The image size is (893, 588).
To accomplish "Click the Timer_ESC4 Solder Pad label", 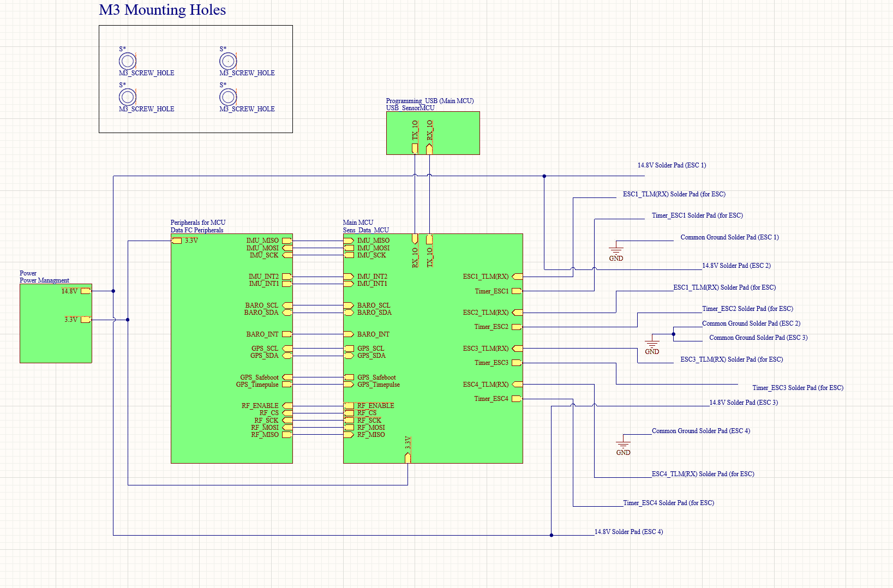I will point(669,502).
